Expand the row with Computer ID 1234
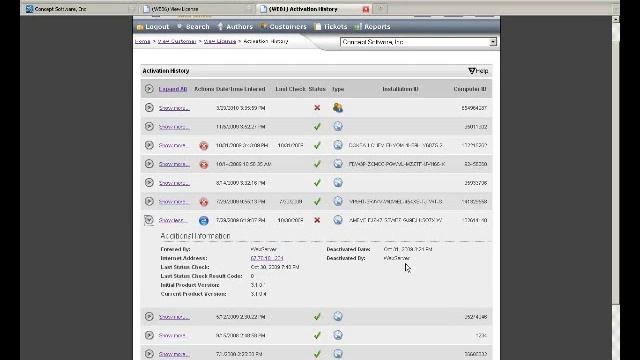Screen dimensions: 640x360 pyautogui.click(x=149, y=335)
